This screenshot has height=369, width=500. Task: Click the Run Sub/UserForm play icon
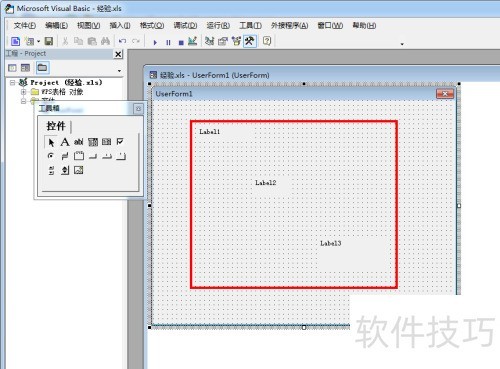pos(155,42)
